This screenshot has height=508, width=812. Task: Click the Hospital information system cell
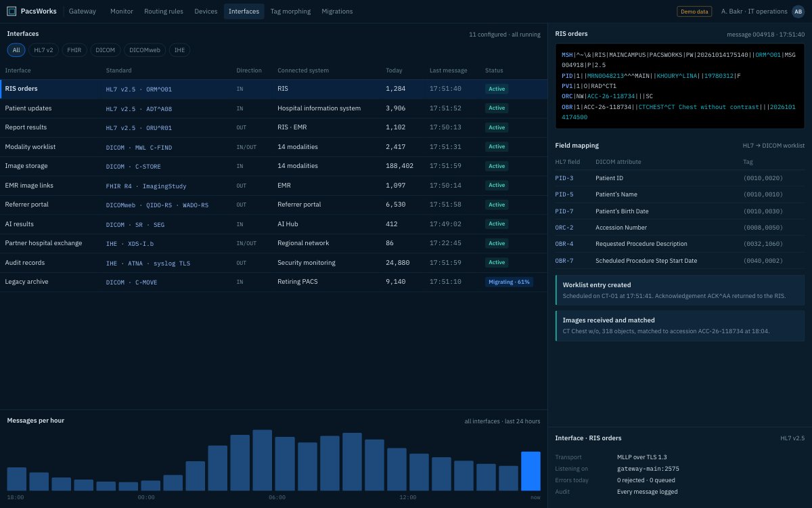click(x=319, y=108)
